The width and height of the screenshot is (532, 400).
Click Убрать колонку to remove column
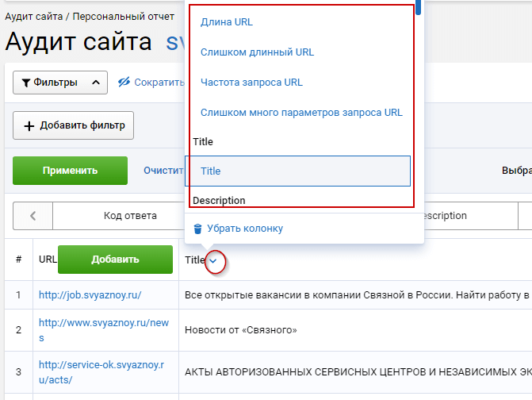pyautogui.click(x=245, y=229)
